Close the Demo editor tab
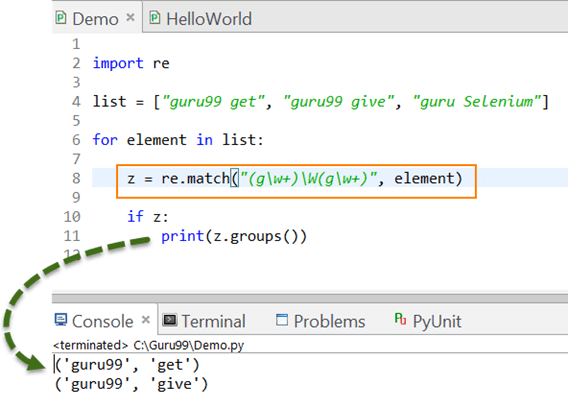Viewport: 568px width, 408px height. (x=130, y=17)
